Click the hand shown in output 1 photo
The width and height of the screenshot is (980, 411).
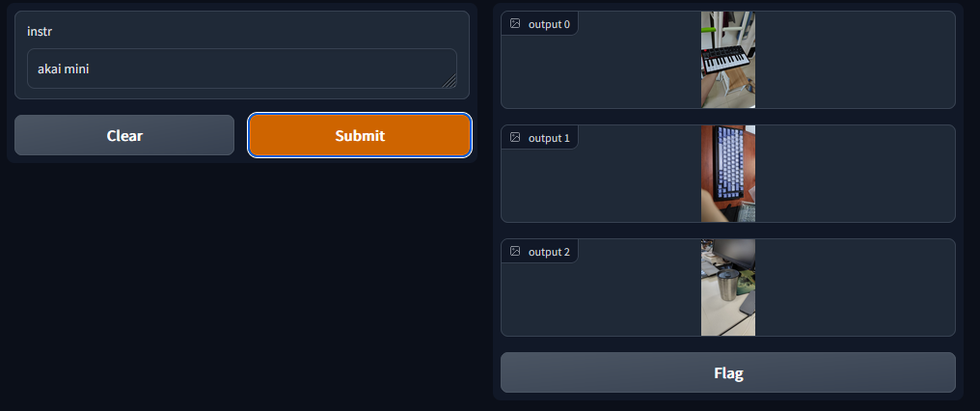[x=711, y=204]
